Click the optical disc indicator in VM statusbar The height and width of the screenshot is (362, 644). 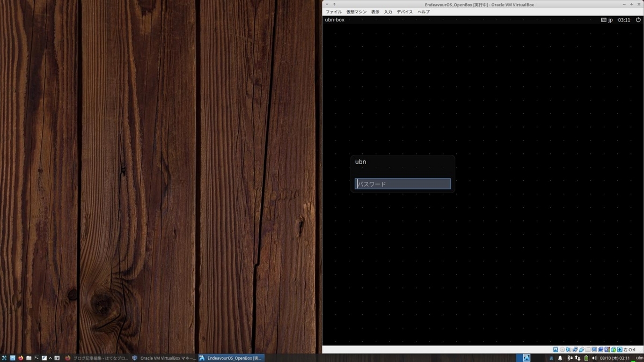[562, 350]
